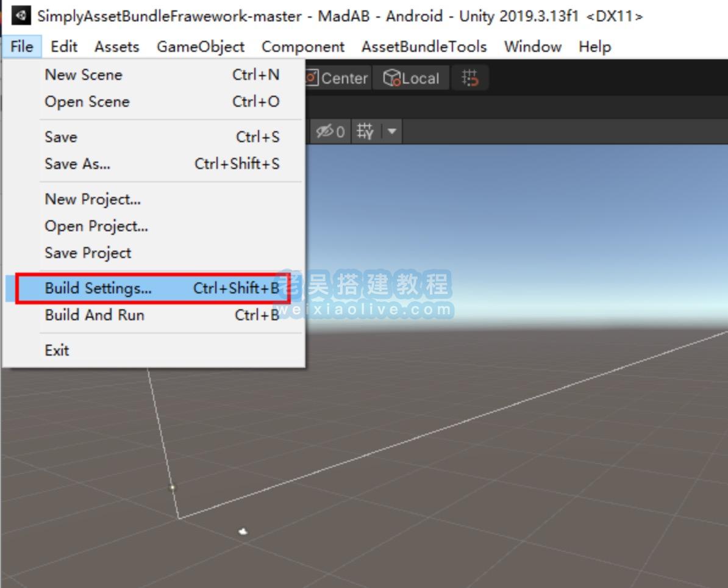Toggle hidden objects eye icon
Screen dimensions: 728x588
click(330, 131)
